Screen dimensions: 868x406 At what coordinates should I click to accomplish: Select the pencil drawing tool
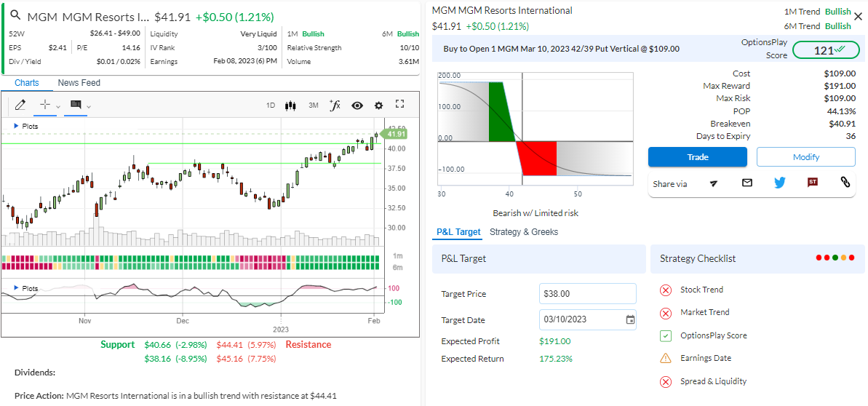coord(20,105)
